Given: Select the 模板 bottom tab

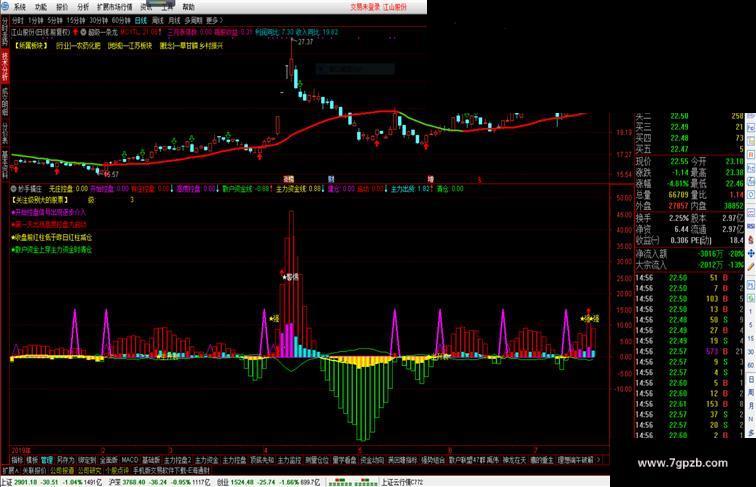Looking at the screenshot, I should (32, 460).
